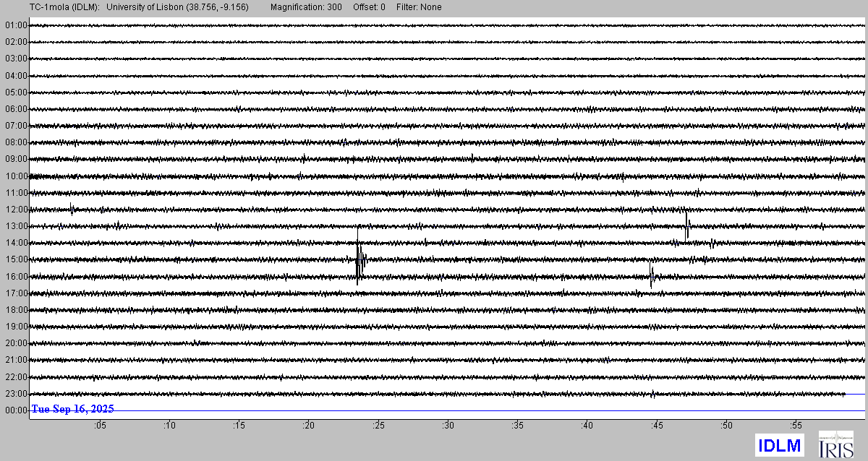Click the Filter: None header text

coord(419,7)
